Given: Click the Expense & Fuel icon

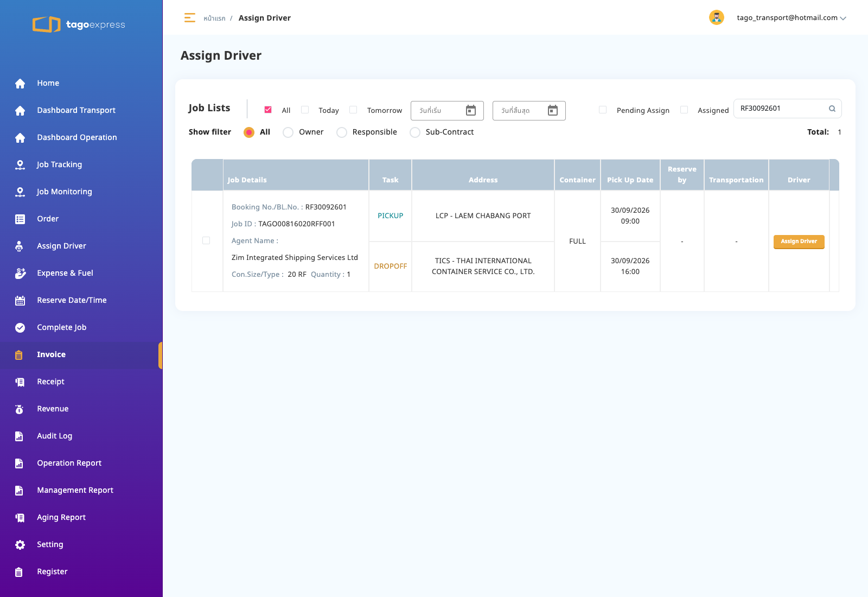Looking at the screenshot, I should (x=20, y=273).
